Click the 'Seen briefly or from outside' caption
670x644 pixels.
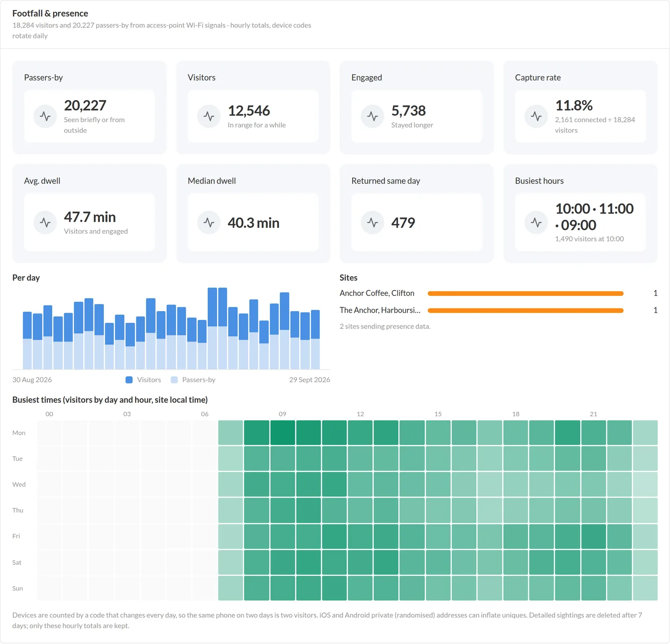(94, 125)
